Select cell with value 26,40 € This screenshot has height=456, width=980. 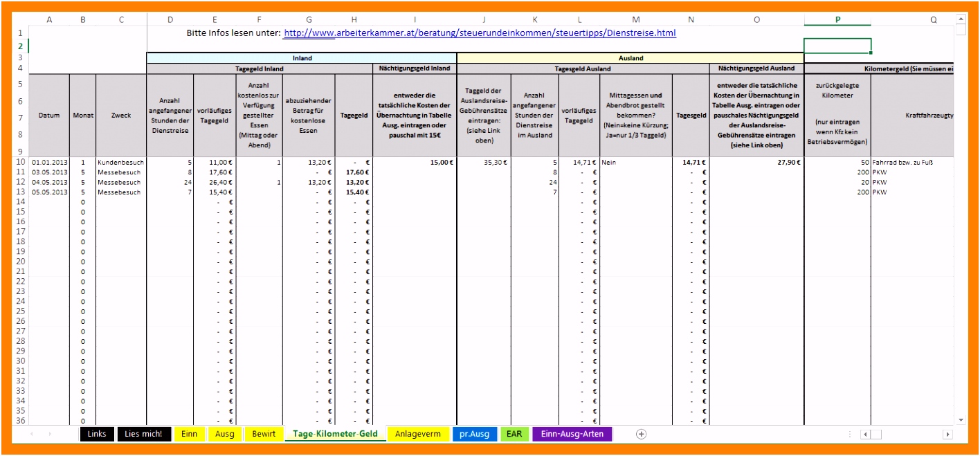[215, 182]
